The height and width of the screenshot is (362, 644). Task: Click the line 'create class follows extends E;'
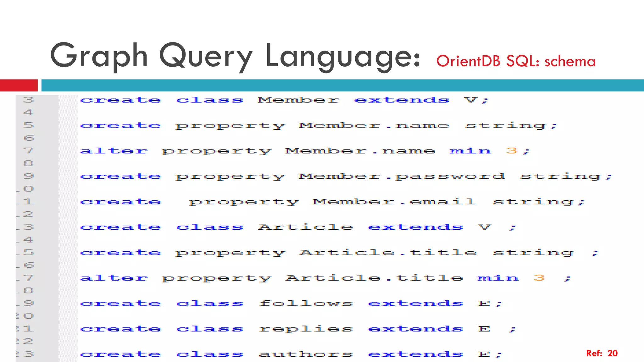[291, 304]
